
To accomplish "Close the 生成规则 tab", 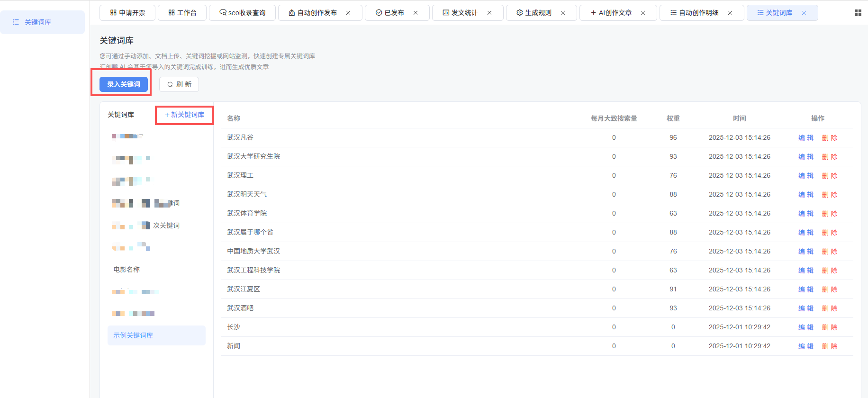I will (563, 13).
